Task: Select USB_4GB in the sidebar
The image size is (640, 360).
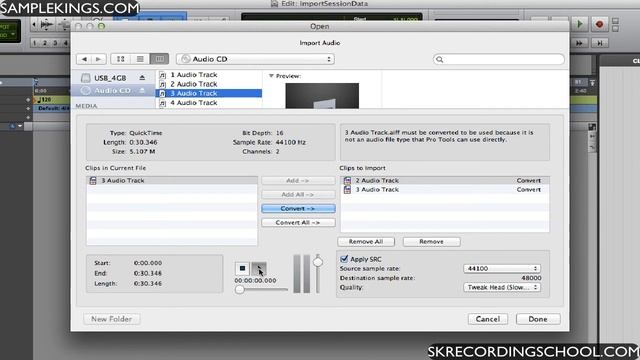Action: click(110, 78)
